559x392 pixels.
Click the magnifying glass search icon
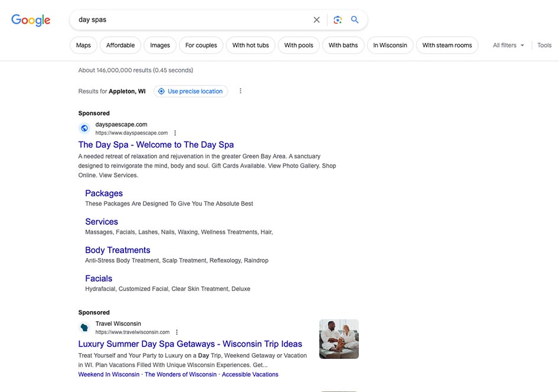pos(355,19)
